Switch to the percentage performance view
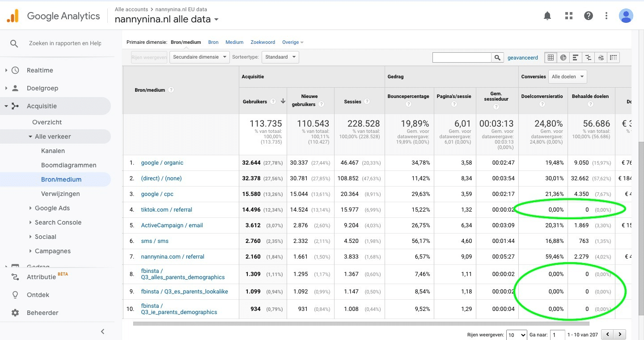 pyautogui.click(x=576, y=57)
